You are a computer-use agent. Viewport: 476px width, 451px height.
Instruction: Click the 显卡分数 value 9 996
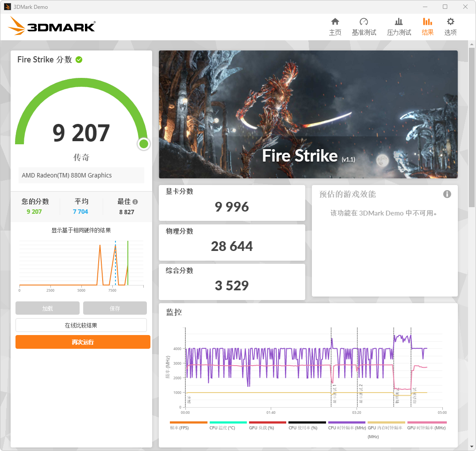point(232,207)
